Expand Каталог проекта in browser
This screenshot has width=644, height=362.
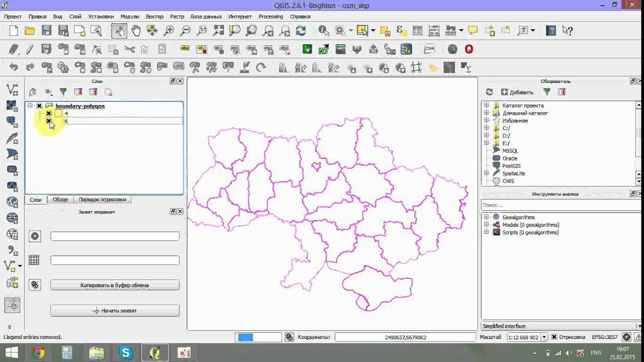[x=486, y=106]
